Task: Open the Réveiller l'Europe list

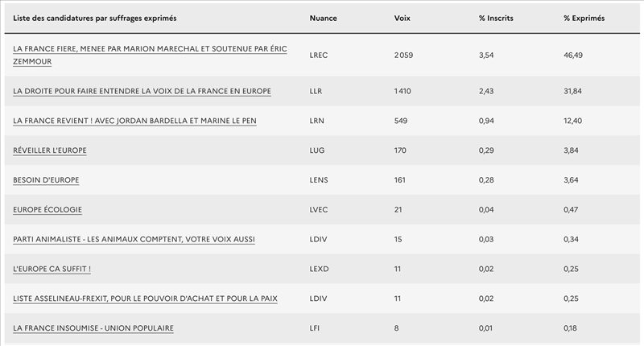Action: click(50, 150)
